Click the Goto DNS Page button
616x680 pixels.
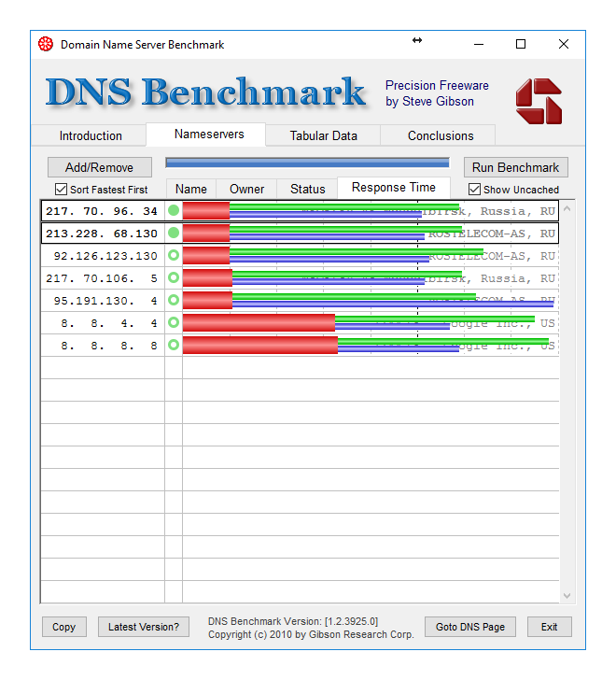click(470, 627)
